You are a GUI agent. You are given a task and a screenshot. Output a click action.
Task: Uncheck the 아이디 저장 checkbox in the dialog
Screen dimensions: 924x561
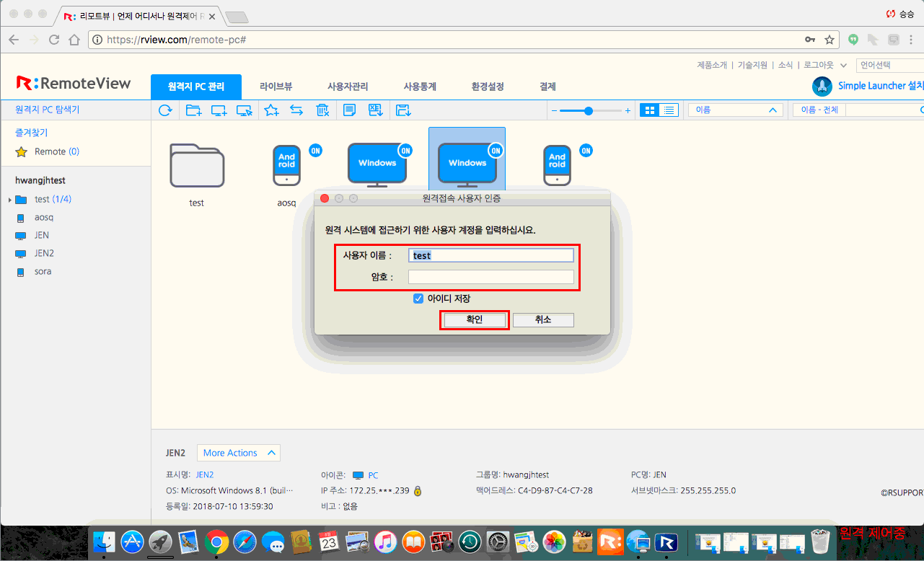click(418, 298)
